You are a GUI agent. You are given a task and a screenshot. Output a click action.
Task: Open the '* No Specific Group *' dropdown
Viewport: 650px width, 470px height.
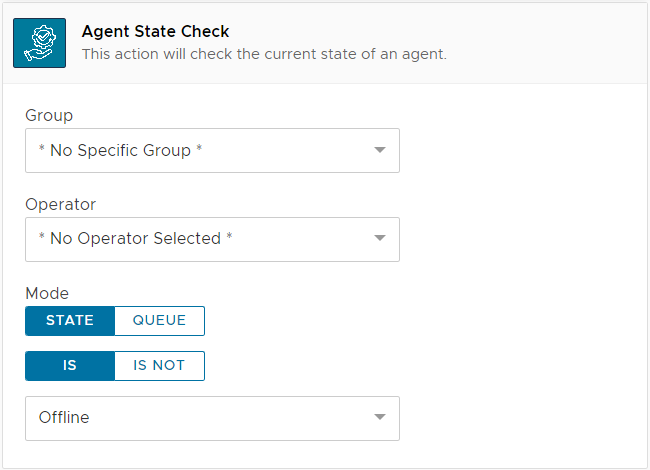(212, 151)
